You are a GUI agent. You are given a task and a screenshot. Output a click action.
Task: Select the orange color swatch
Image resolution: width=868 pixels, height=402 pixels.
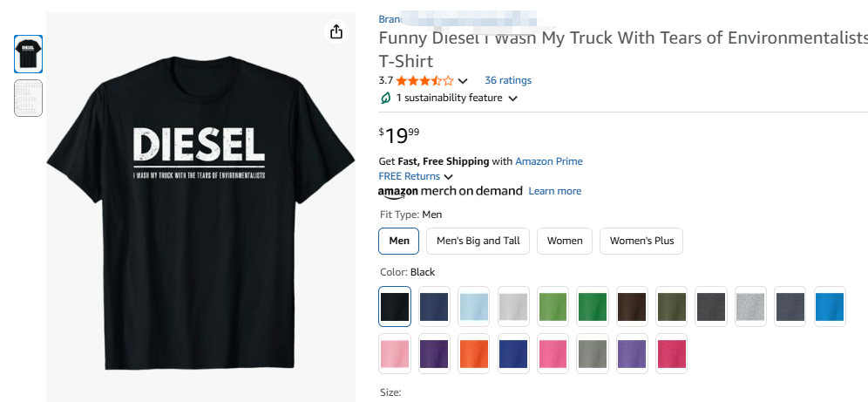tap(474, 353)
